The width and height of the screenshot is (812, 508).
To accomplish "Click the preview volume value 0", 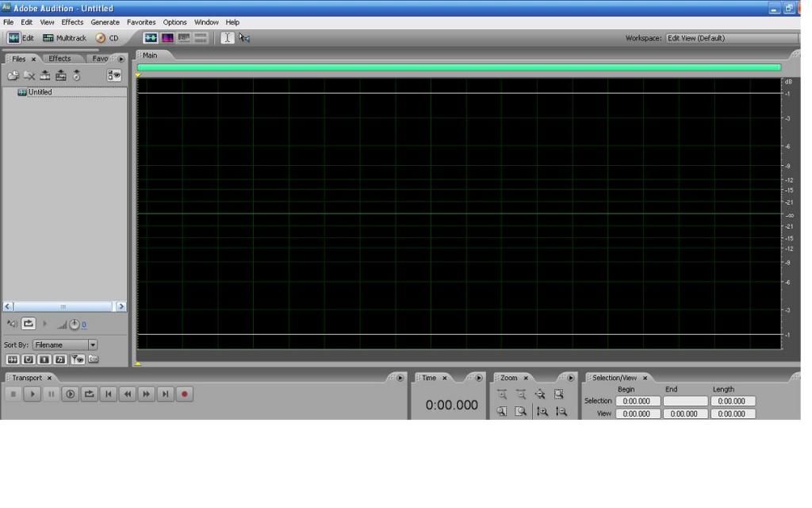I will pos(84,325).
